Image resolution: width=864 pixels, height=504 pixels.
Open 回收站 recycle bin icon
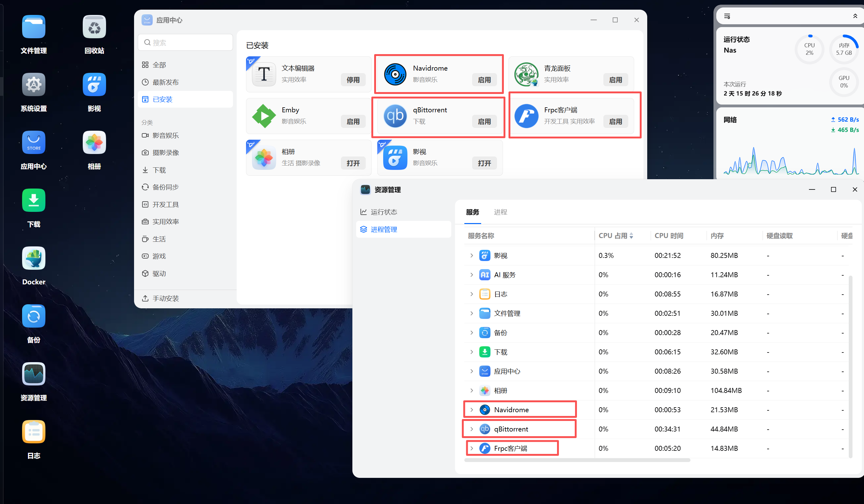94,27
